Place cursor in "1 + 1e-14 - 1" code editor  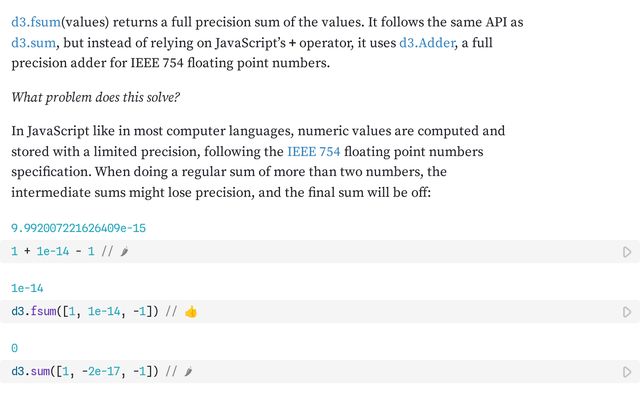pos(300,252)
